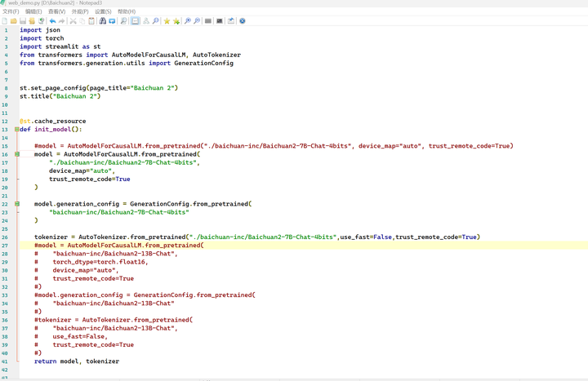The image size is (588, 381).
Task: Click 'model.generation_config' on line 22
Action: point(77,204)
